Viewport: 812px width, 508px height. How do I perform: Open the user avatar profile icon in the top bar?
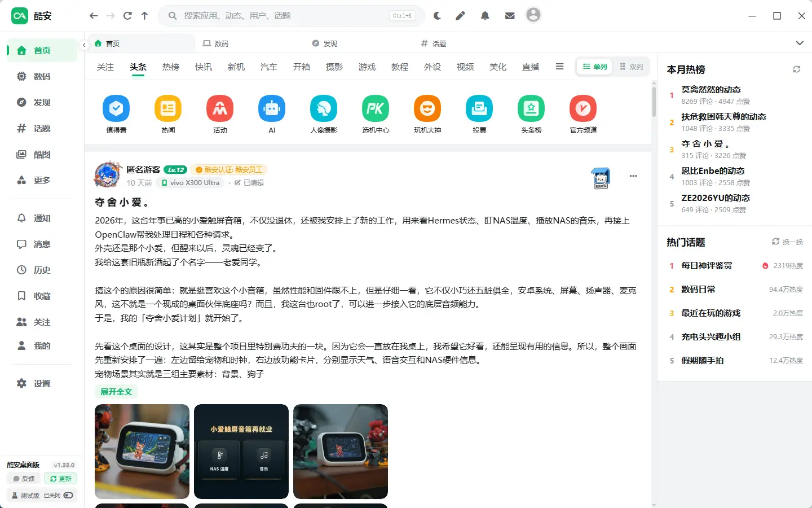(533, 15)
